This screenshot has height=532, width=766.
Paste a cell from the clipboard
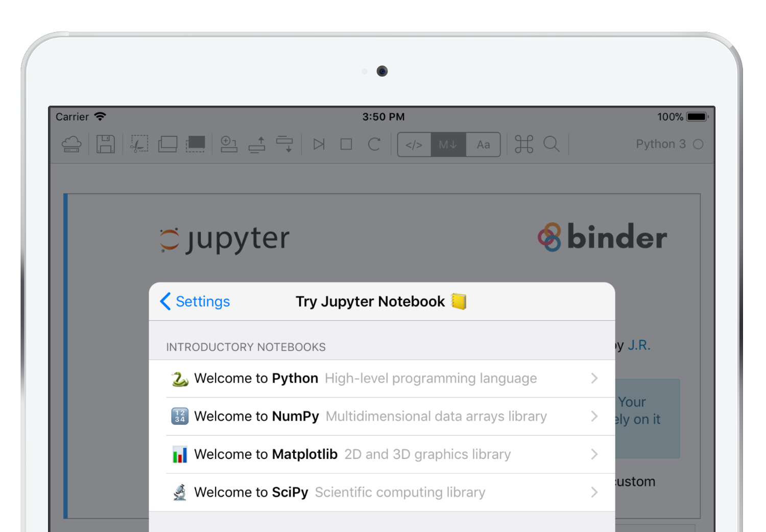[x=196, y=144]
